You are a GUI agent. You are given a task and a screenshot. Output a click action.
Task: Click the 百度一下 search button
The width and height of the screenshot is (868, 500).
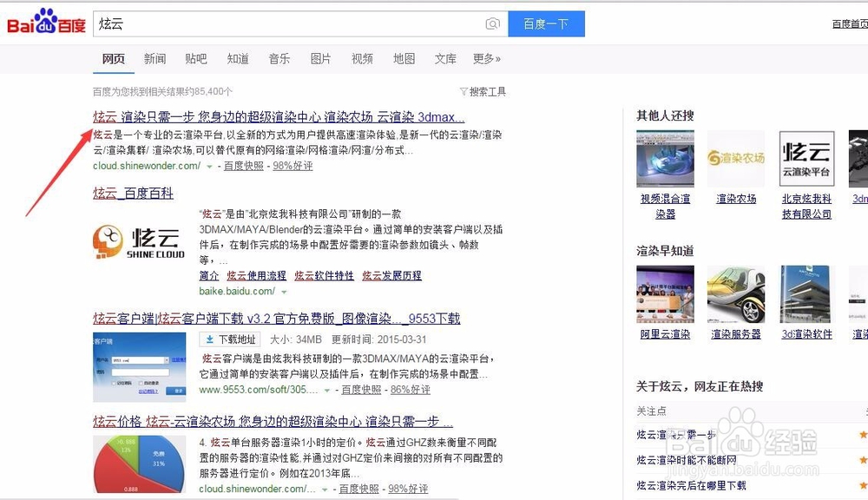[546, 23]
